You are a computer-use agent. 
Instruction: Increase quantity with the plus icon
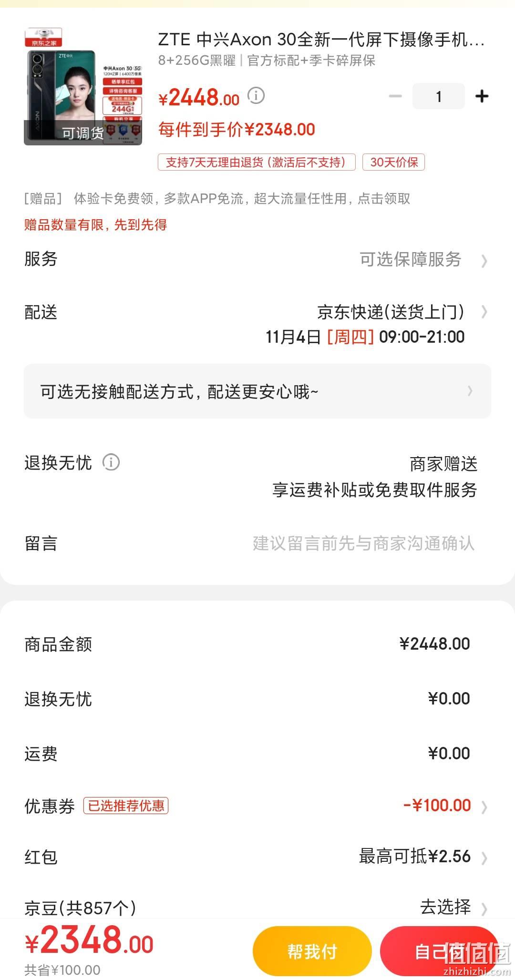[x=482, y=96]
